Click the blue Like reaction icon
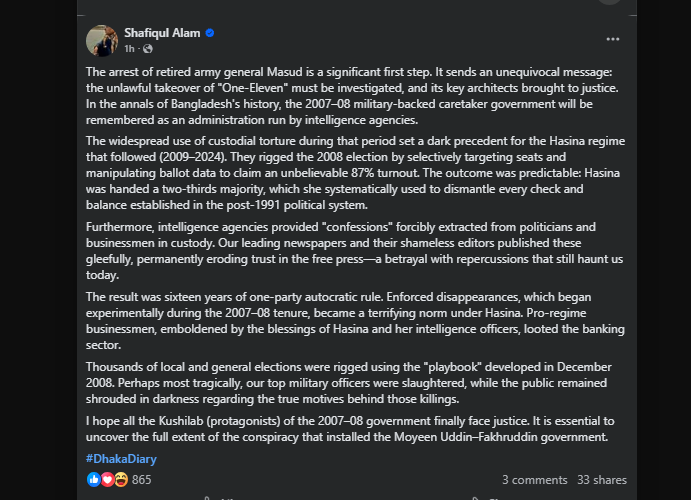The image size is (691, 500). point(94,480)
